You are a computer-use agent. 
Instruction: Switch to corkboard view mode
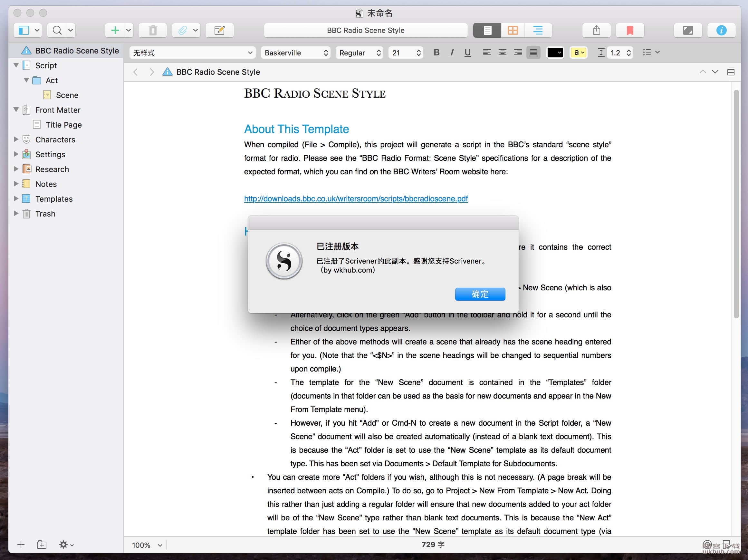pyautogui.click(x=513, y=30)
